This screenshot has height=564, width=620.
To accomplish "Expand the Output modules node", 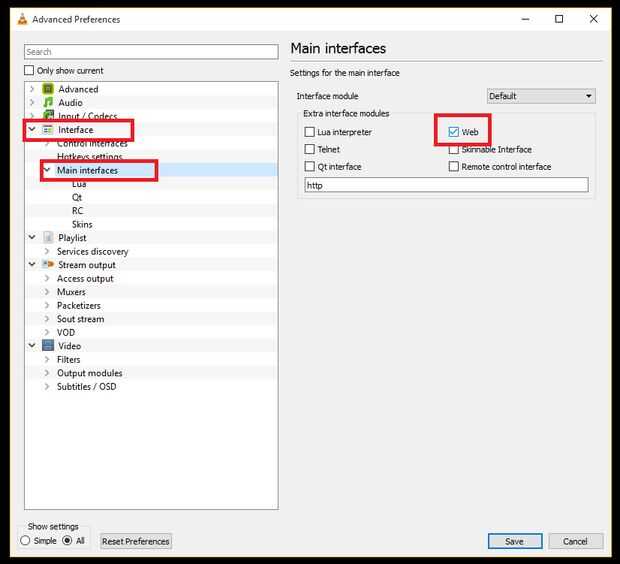I will 47,373.
